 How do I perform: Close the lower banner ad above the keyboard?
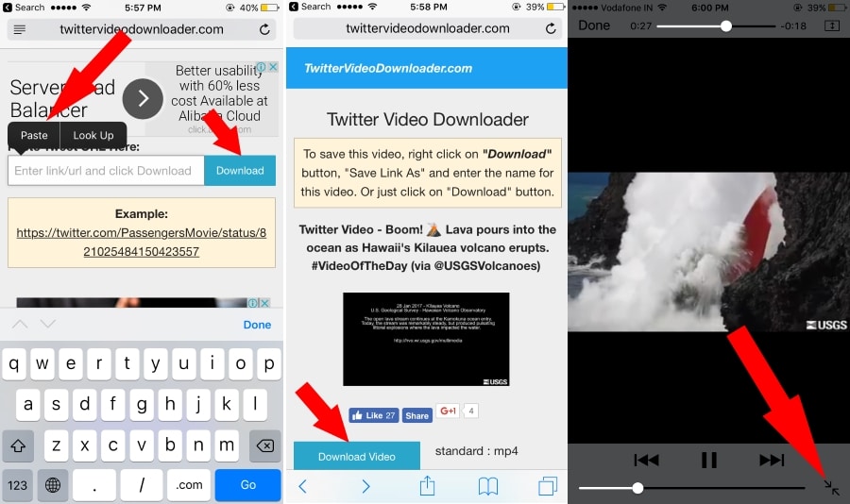point(265,303)
